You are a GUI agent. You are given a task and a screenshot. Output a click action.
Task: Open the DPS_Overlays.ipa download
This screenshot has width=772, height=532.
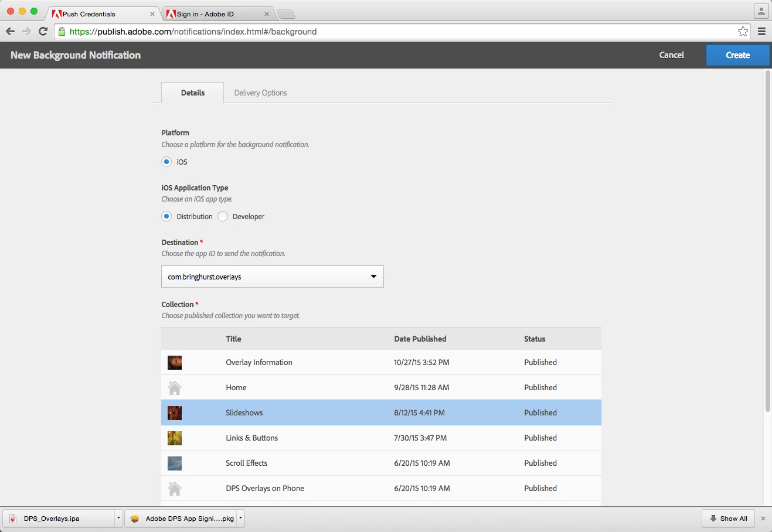(x=59, y=519)
